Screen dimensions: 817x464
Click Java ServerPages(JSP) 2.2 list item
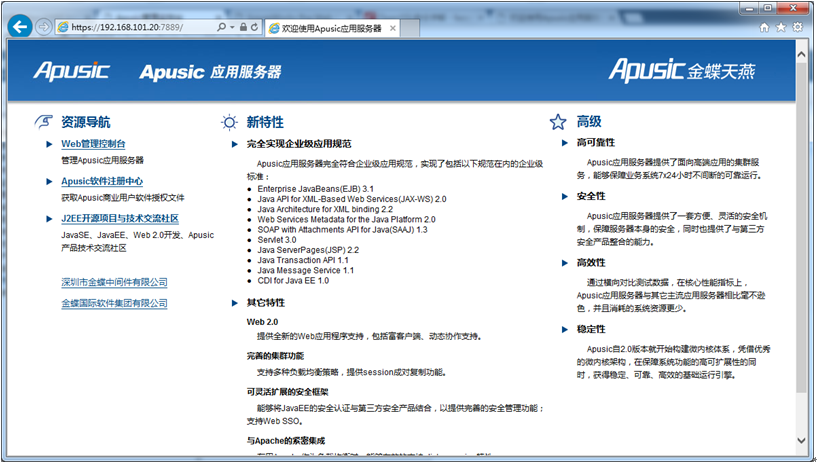point(308,250)
